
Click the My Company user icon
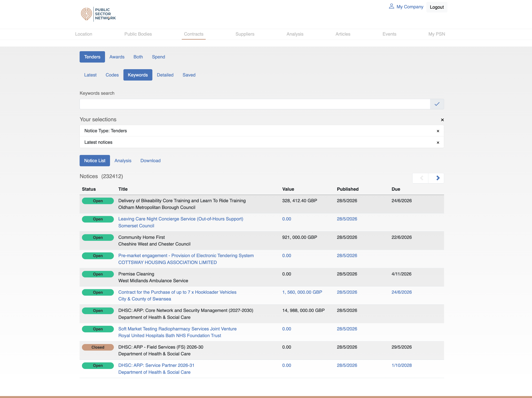click(x=391, y=6)
